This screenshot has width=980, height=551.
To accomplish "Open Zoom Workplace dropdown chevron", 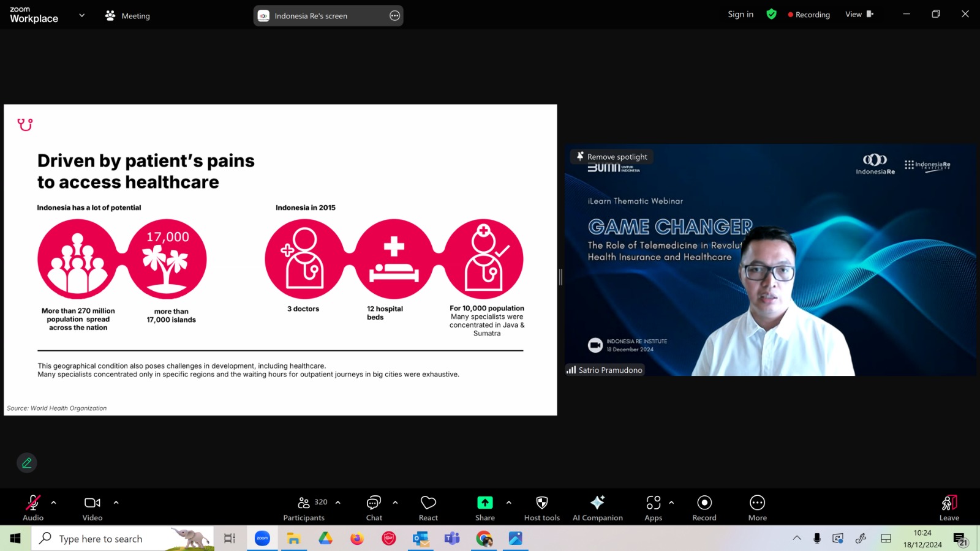I will tap(82, 15).
